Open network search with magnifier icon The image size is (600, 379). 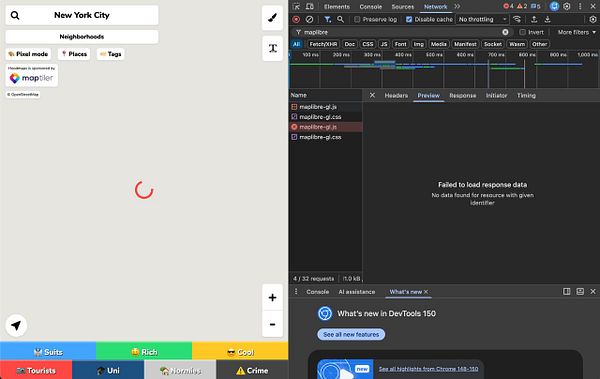point(340,19)
